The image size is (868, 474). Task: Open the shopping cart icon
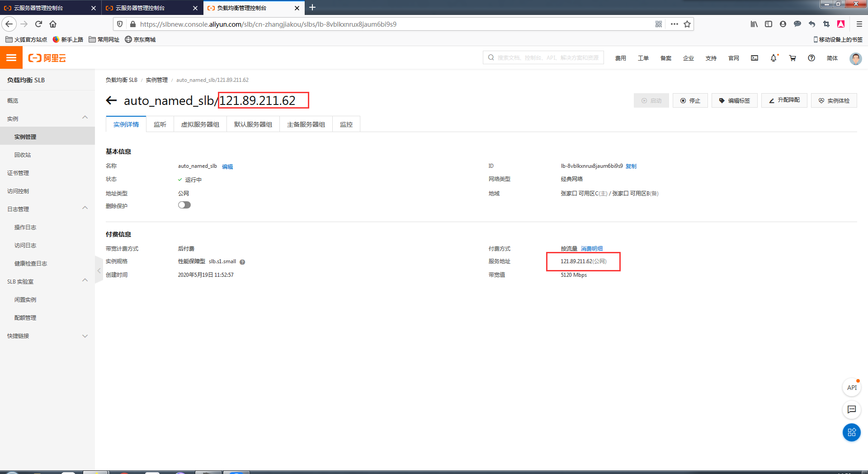[x=793, y=58]
